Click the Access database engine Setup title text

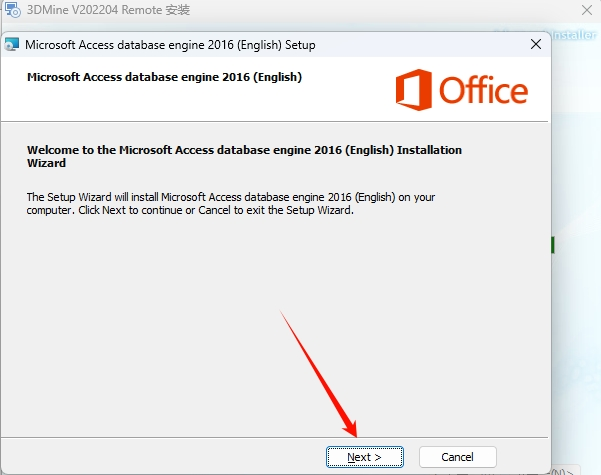[x=170, y=45]
